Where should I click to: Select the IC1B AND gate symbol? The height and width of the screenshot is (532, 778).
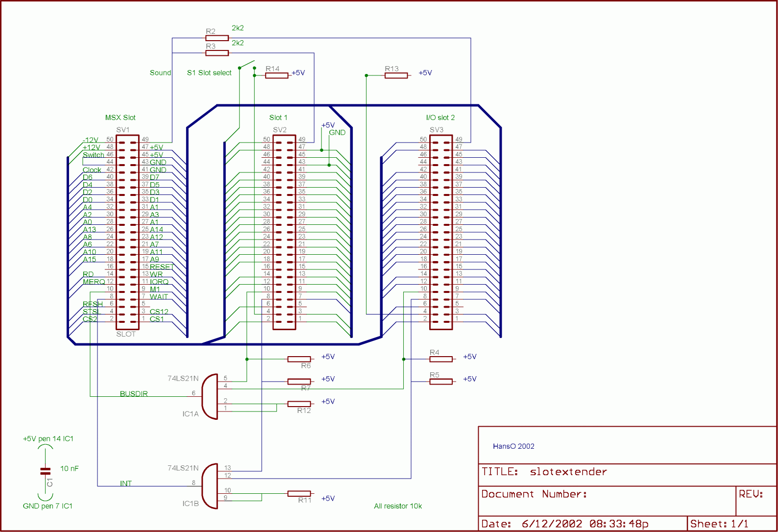click(x=211, y=486)
